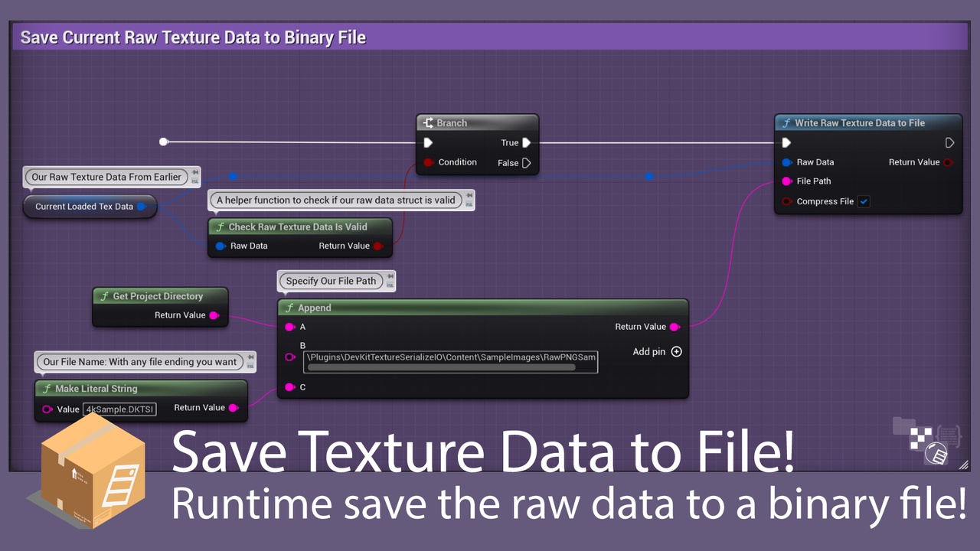The image size is (980, 551).
Task: Click the Raw Data pin on Check Raw Texture Data Is Valid
Action: [220, 246]
